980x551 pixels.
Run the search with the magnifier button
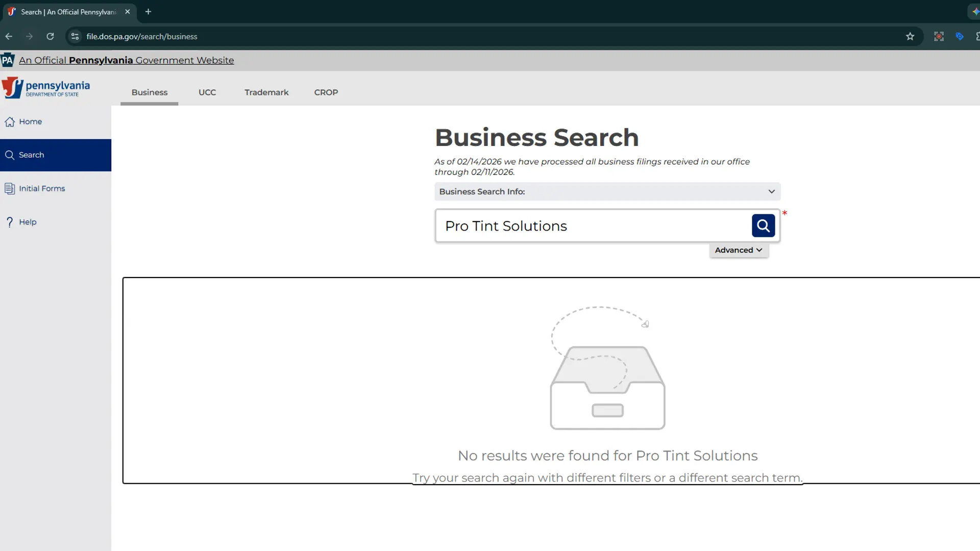point(763,225)
